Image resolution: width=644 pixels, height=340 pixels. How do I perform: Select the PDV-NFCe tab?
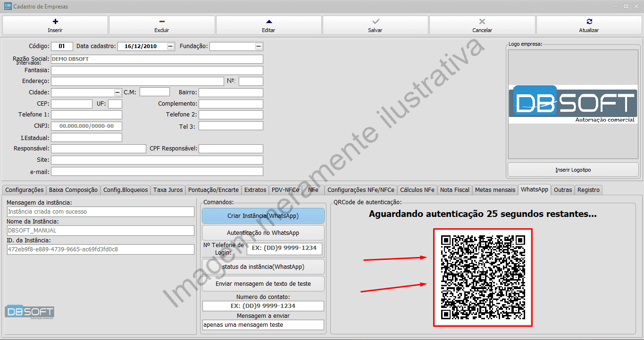point(285,190)
